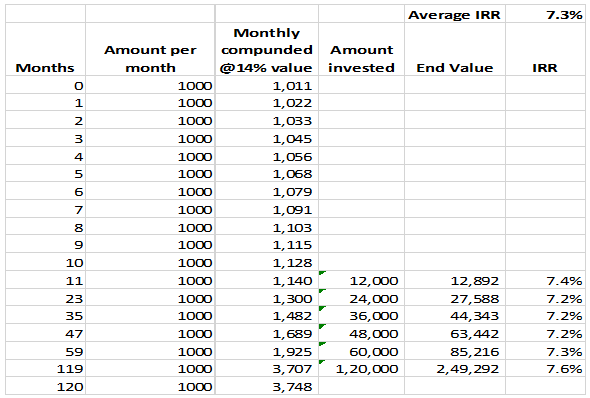Select the 12,892 end value cell
The height and width of the screenshot is (398, 590).
(x=455, y=280)
